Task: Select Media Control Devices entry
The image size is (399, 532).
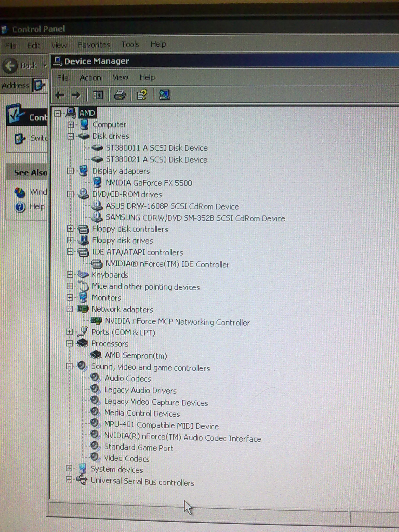Action: point(142,413)
